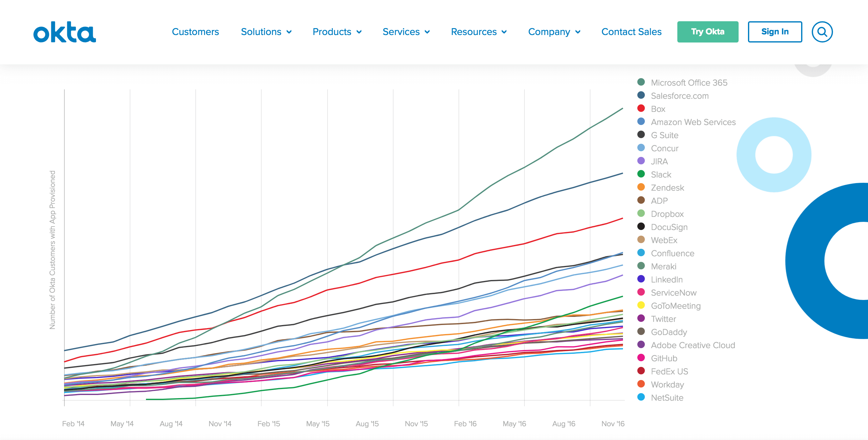This screenshot has height=440, width=868.
Task: Click the Solutions chevron arrow
Action: point(289,32)
